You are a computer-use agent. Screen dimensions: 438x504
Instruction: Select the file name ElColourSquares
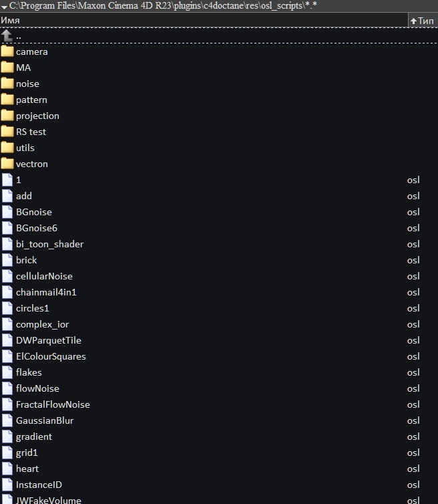pos(51,356)
